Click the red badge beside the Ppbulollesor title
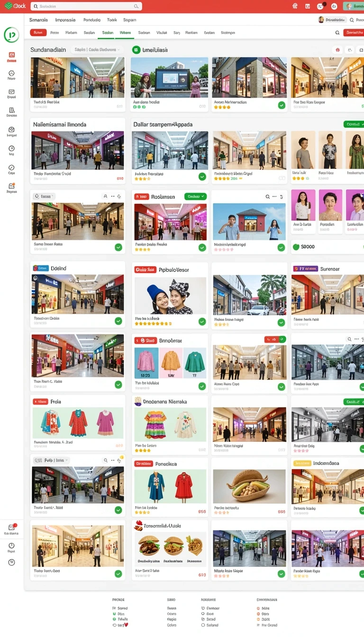 click(x=146, y=270)
